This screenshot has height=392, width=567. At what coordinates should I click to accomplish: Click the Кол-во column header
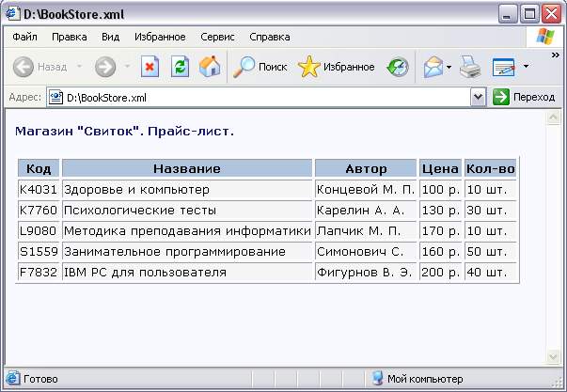point(490,168)
